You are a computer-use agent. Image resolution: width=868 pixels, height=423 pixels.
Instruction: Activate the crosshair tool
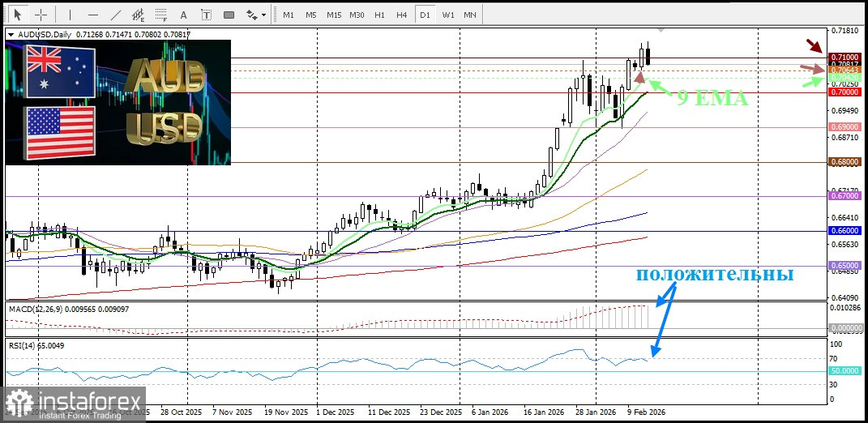[41, 15]
